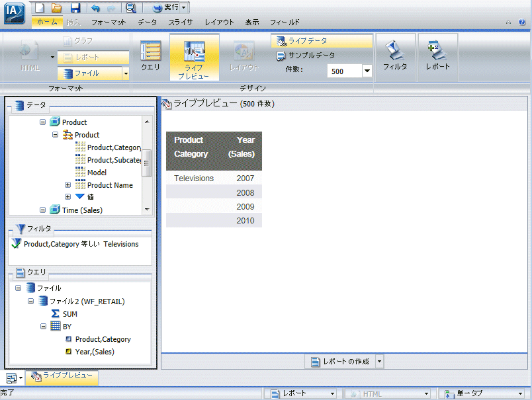Click the 件数 record limit field
Viewport: 532px width, 400px height.
point(344,71)
